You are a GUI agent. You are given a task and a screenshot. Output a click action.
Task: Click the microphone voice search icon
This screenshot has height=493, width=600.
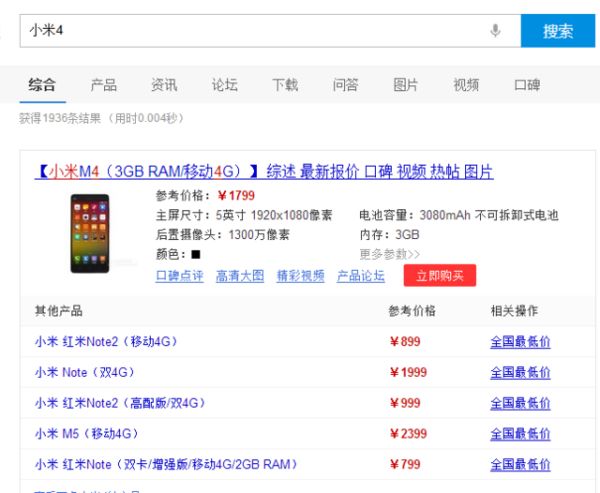click(495, 31)
